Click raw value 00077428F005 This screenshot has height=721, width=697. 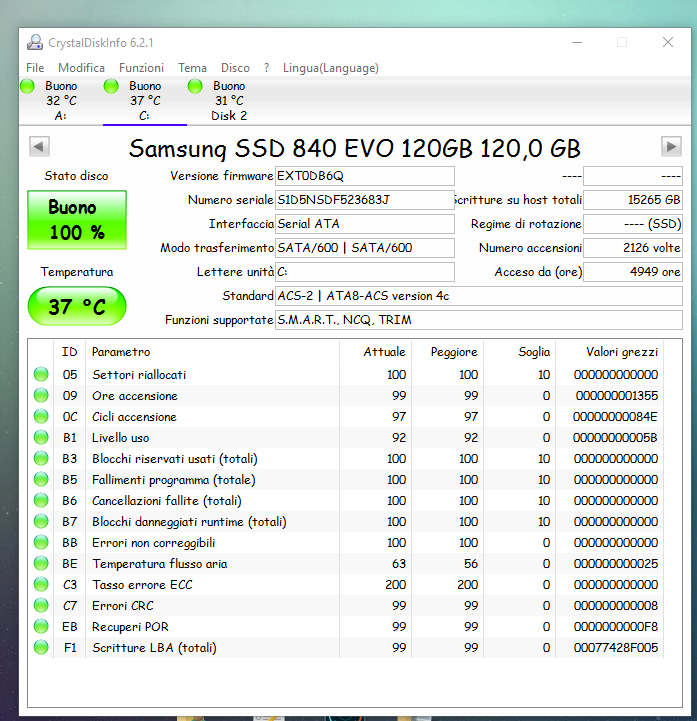[616, 648]
